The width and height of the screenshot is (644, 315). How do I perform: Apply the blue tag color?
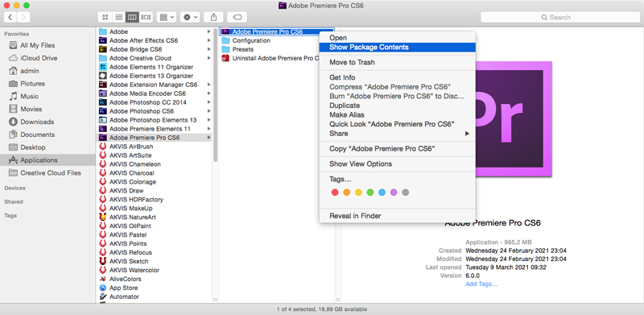point(382,193)
